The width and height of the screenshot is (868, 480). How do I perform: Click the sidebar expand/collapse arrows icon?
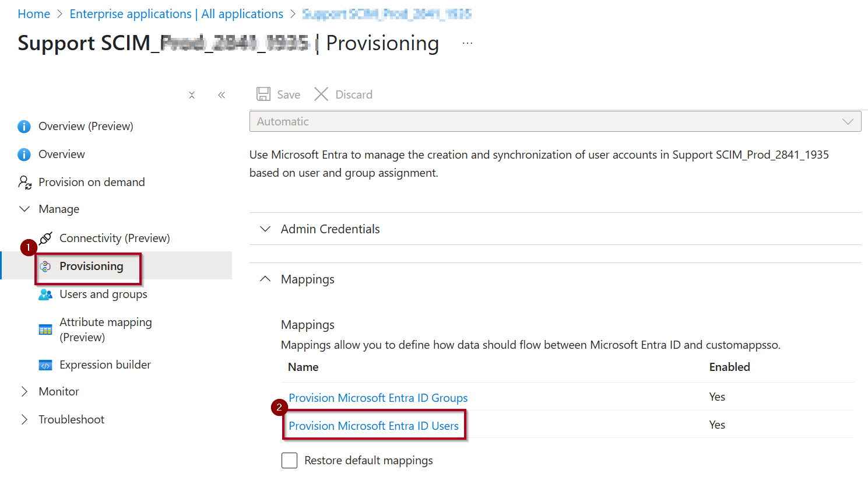click(192, 95)
